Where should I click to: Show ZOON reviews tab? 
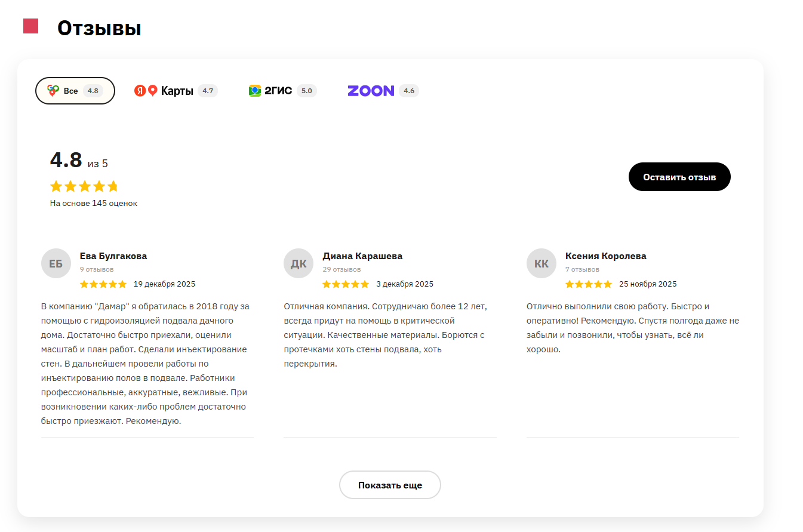(383, 91)
